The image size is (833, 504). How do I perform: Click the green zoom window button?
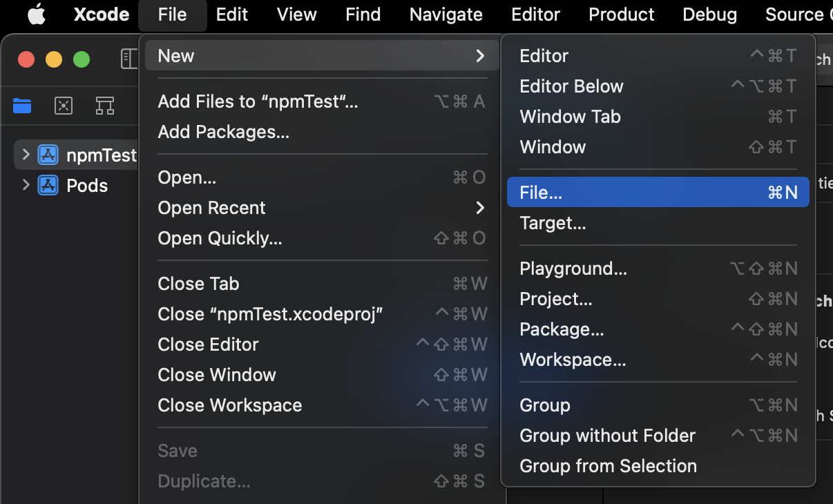(x=82, y=59)
